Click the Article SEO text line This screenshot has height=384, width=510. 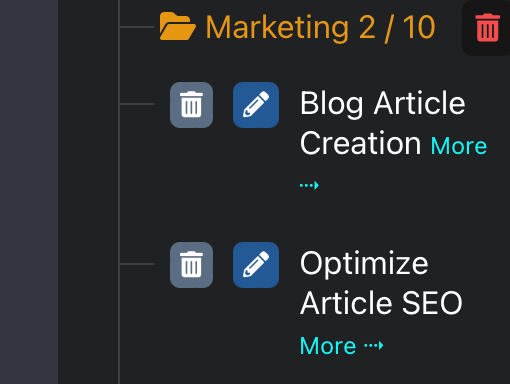pos(381,303)
